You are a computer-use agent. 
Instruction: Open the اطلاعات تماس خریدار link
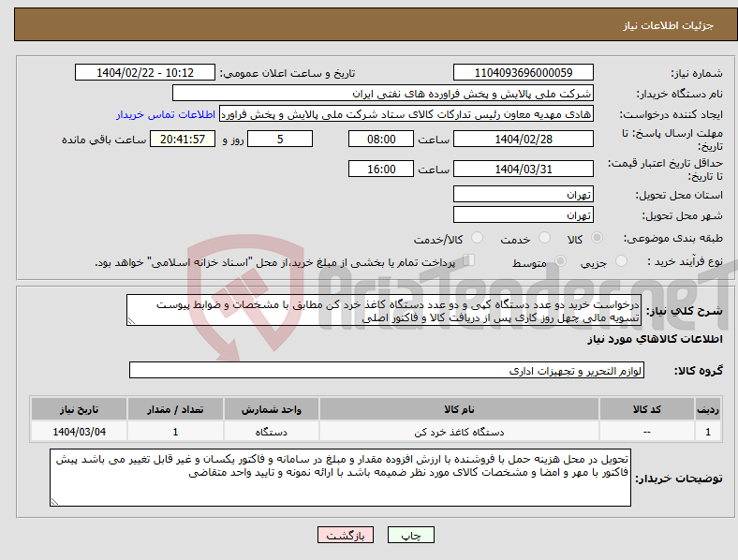click(x=166, y=114)
